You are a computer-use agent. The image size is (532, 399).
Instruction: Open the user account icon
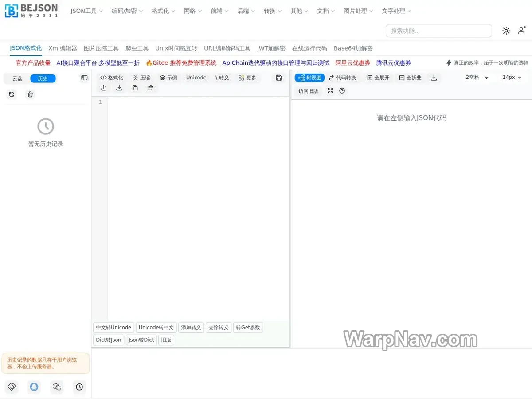tap(521, 31)
